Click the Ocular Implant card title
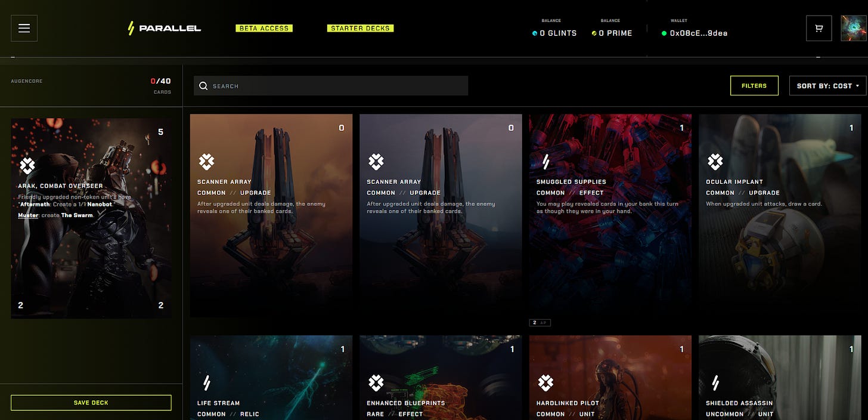 coord(734,182)
